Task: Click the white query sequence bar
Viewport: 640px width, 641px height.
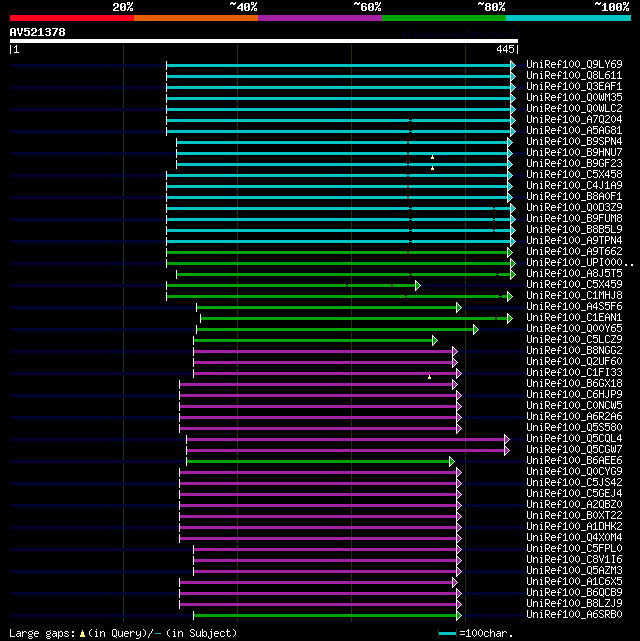Action: pyautogui.click(x=264, y=41)
